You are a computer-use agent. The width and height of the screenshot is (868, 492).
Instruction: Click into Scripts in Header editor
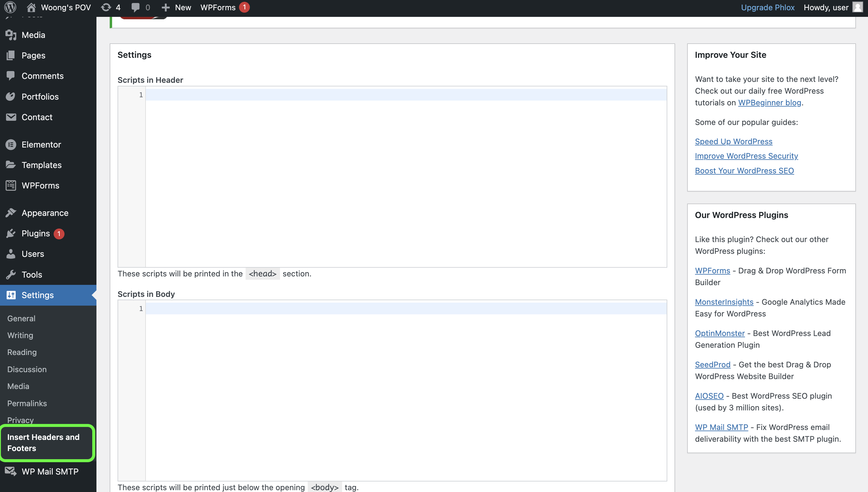pos(406,176)
